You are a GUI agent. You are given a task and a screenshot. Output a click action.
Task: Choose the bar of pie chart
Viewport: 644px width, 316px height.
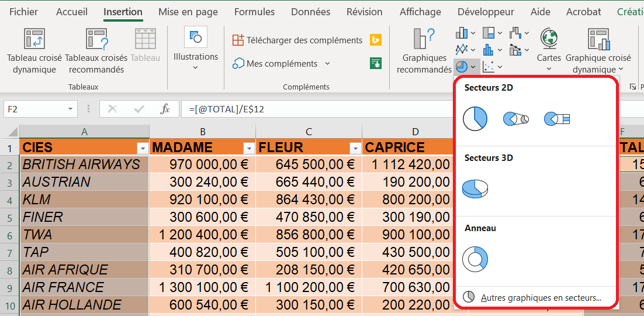point(556,118)
